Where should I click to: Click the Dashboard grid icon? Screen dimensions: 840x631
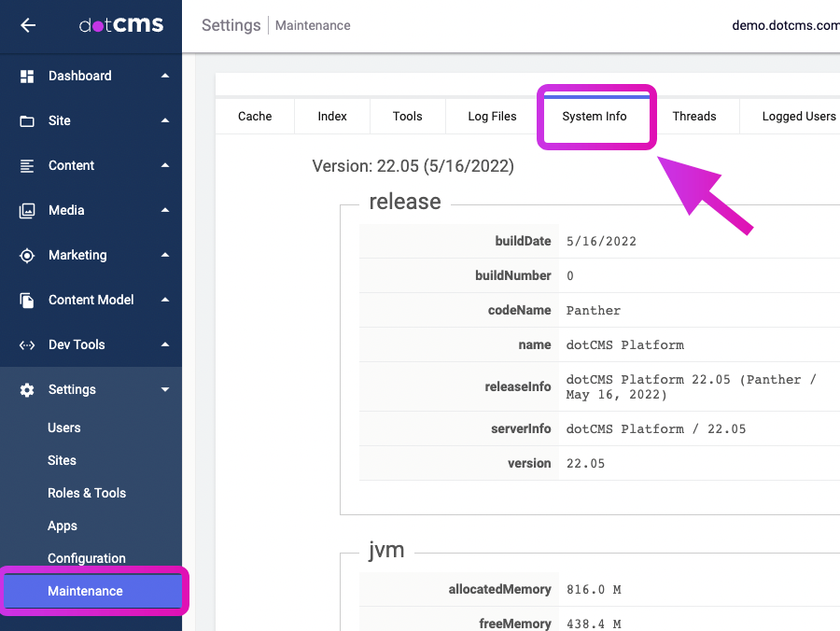[x=27, y=77]
